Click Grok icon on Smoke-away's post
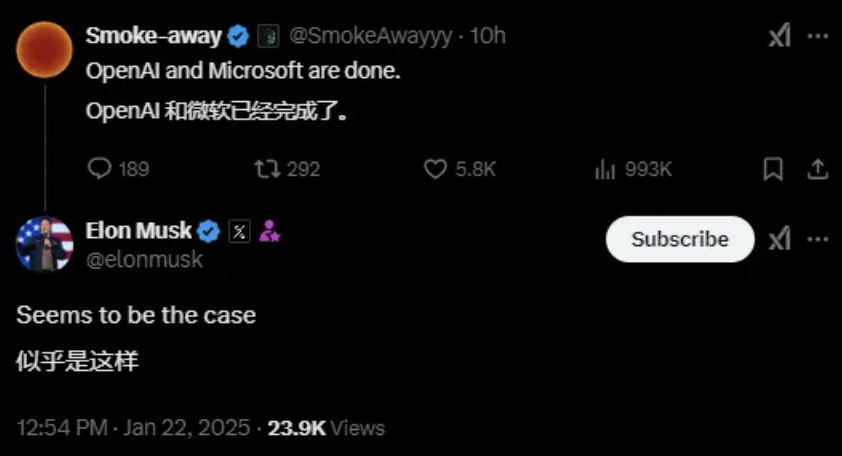 (779, 36)
